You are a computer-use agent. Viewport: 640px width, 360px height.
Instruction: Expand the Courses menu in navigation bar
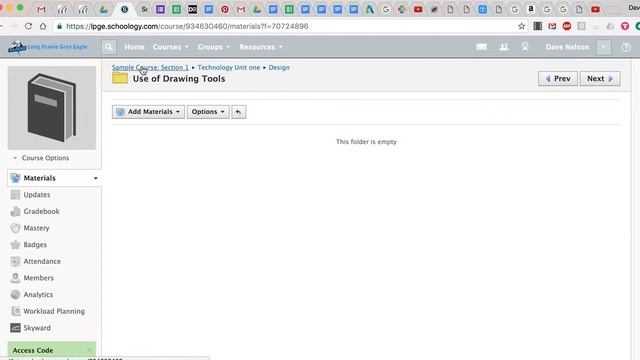coord(170,47)
